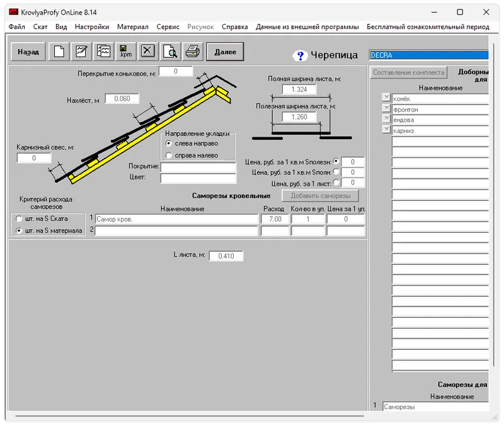Click the price field for Sполн
The height and width of the screenshot is (428, 504).
pos(353,172)
